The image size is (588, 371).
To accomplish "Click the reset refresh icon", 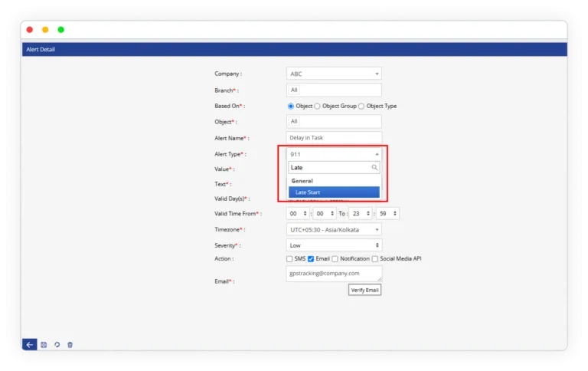I will click(x=57, y=345).
